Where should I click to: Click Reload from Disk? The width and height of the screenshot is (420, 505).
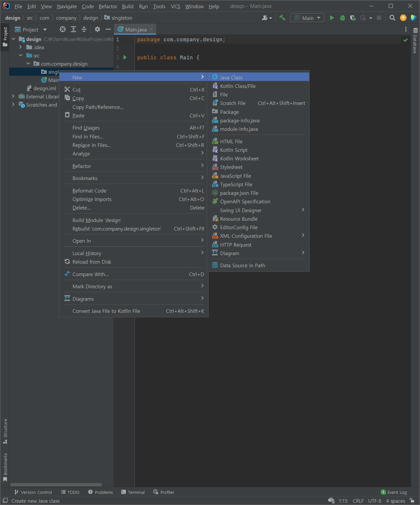[x=134, y=262]
